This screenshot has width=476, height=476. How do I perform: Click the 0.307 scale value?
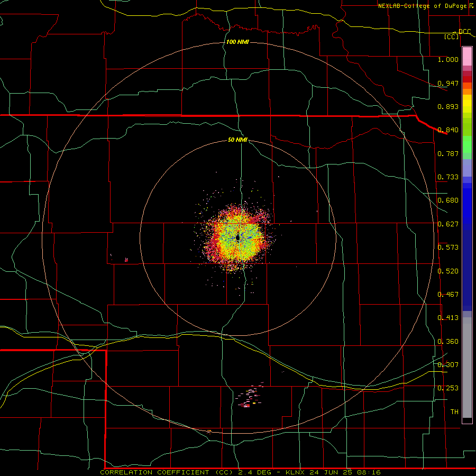coord(448,365)
